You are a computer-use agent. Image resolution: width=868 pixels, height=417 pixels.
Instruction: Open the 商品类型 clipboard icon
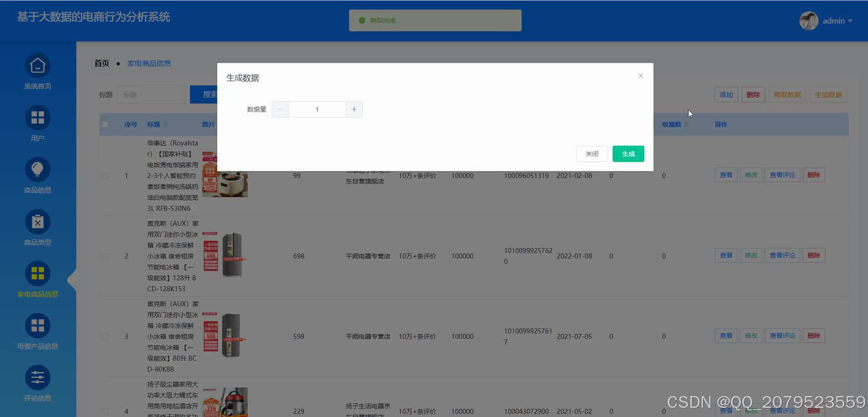point(37,222)
